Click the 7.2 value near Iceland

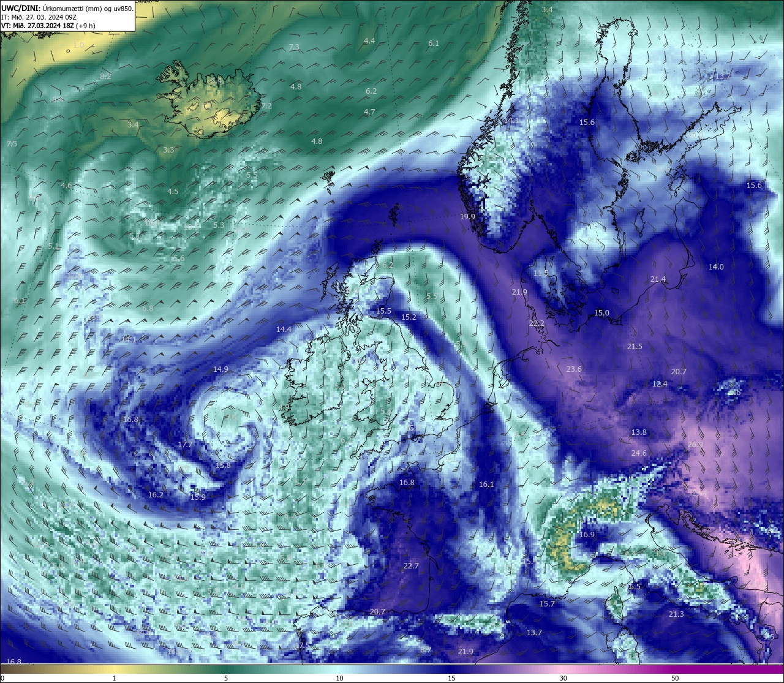(x=266, y=106)
